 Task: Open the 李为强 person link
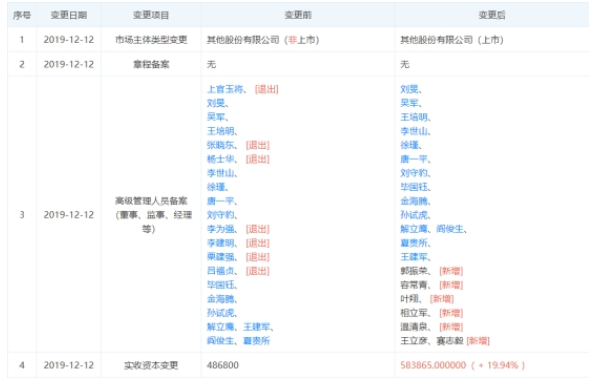[221, 229]
